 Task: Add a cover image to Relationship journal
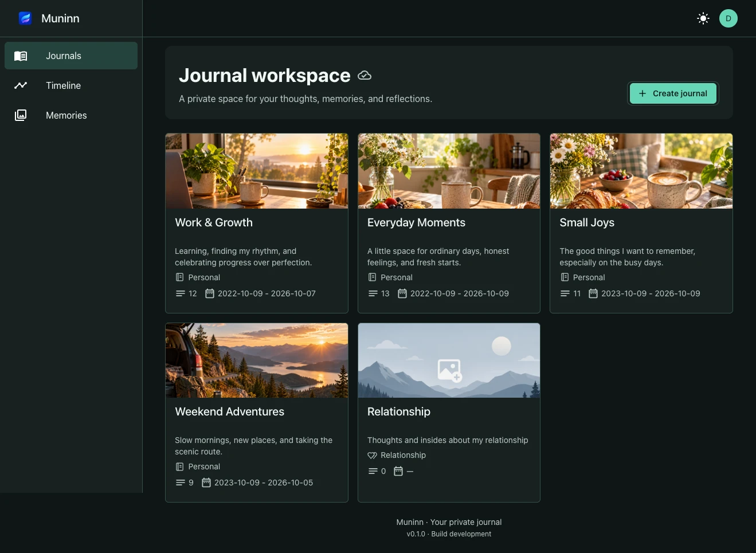click(449, 370)
